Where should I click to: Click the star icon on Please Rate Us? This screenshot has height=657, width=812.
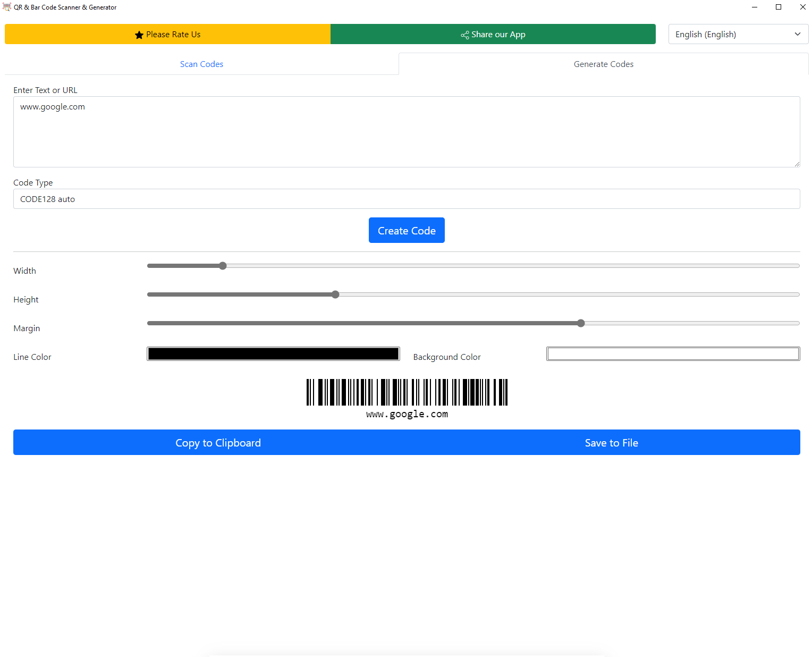tap(139, 35)
